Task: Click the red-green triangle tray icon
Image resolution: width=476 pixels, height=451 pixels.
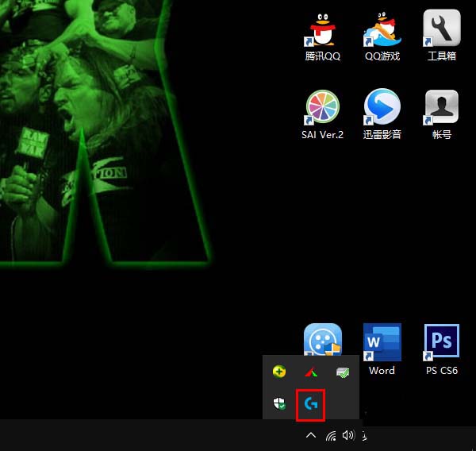Action: coord(311,372)
